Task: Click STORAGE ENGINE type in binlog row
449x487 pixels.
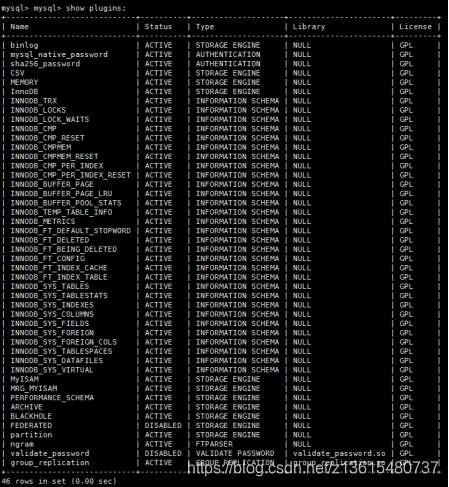Action: (x=228, y=45)
